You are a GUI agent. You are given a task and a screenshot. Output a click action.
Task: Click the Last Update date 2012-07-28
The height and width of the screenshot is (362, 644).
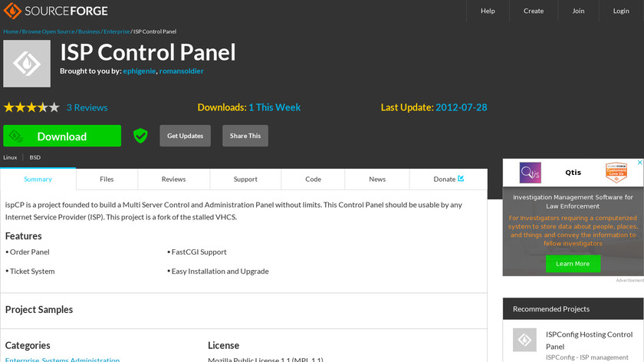pyautogui.click(x=462, y=107)
